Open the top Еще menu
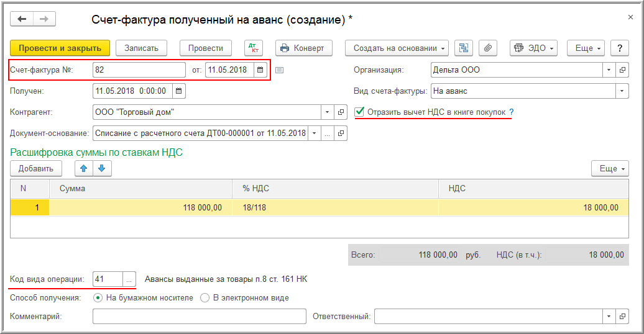Viewport: 644px width, 334px height. [586, 48]
